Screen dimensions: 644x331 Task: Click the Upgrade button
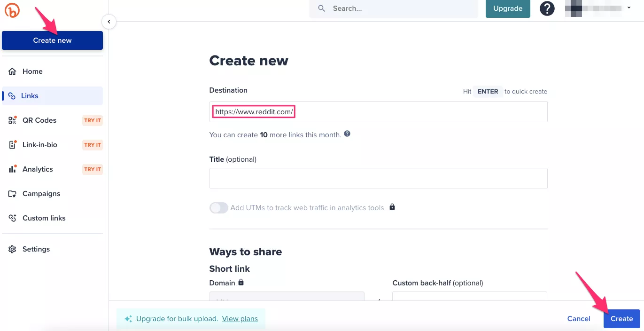click(x=508, y=8)
